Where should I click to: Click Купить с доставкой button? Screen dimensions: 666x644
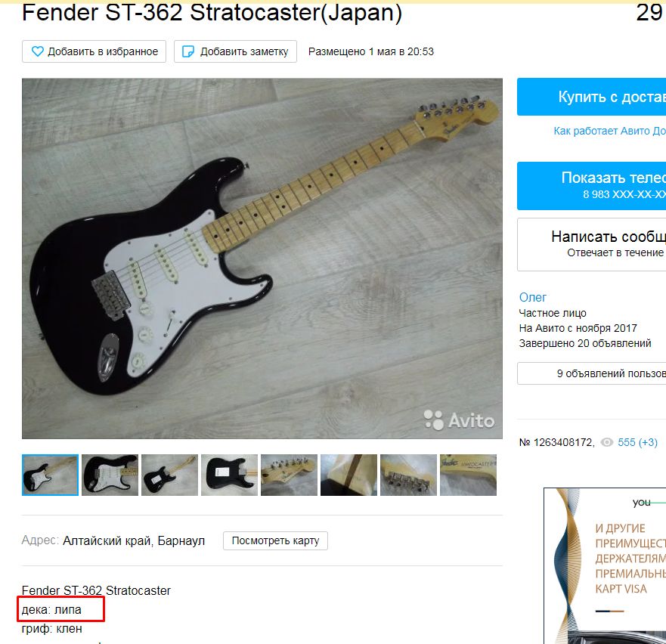(x=591, y=97)
